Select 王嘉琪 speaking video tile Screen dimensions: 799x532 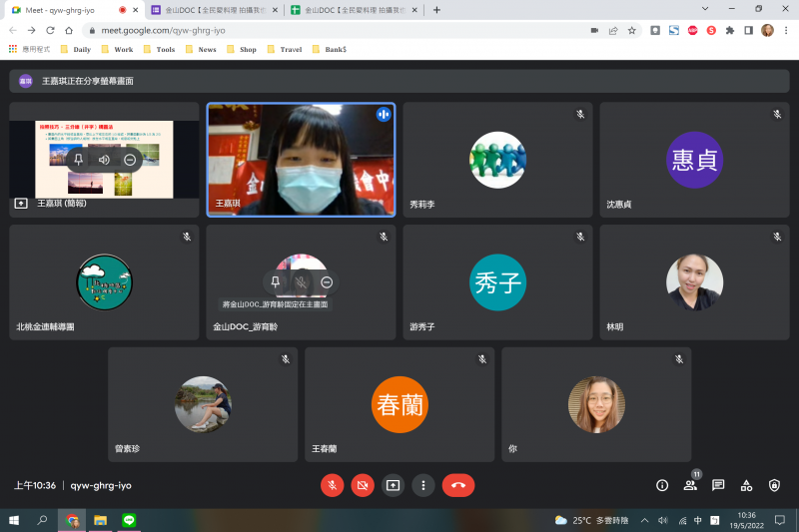(x=302, y=160)
